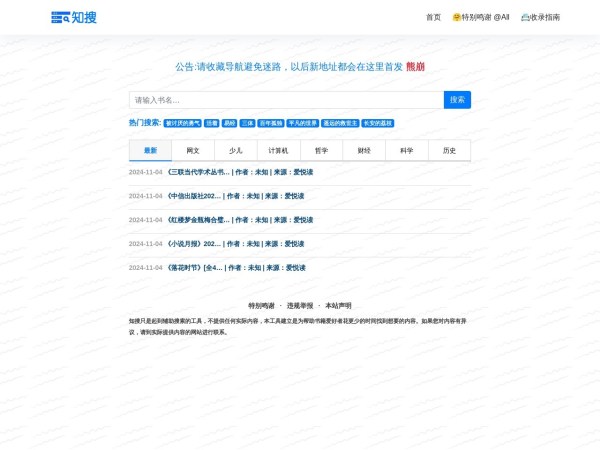Select hot search tag 三体
Viewport: 600px width, 450px height.
(247, 123)
